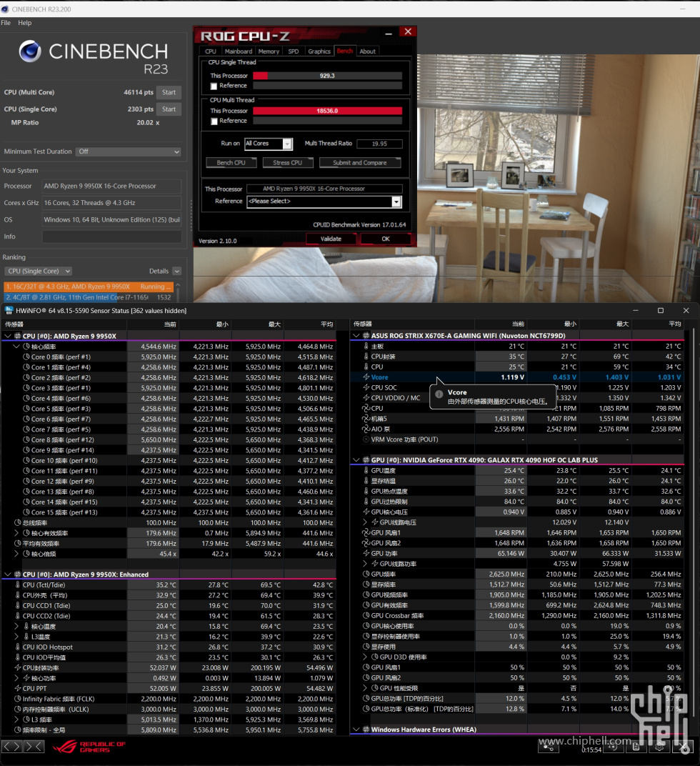The height and width of the screenshot is (766, 700).
Task: Click the circle icon beside VRM Vcore 功率
Action: (x=366, y=439)
